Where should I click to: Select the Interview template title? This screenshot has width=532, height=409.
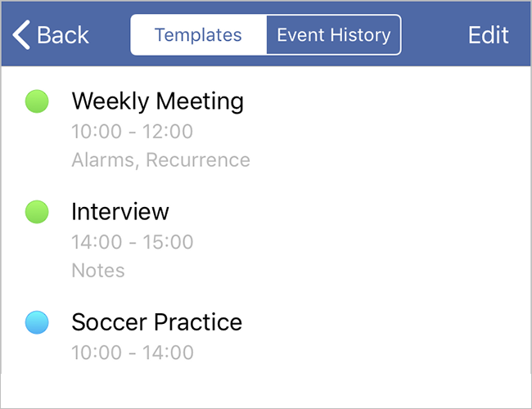[x=120, y=212]
